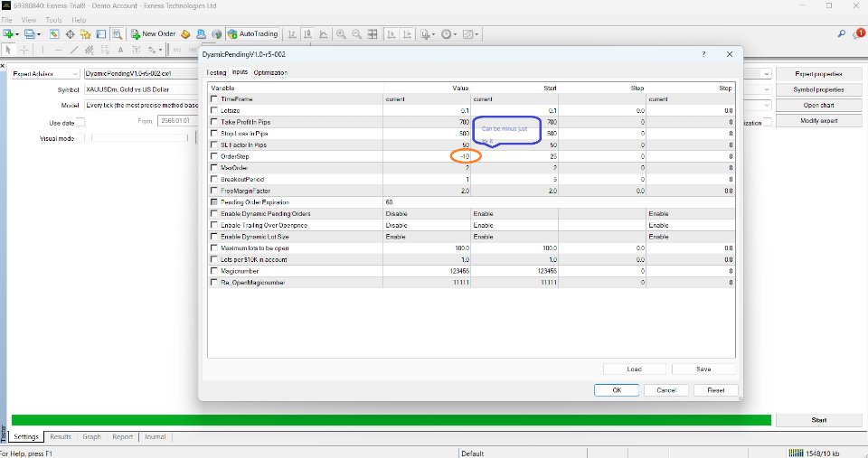Open the New Chart toolbar icon
Screen dimensions: 868x458
(8, 33)
